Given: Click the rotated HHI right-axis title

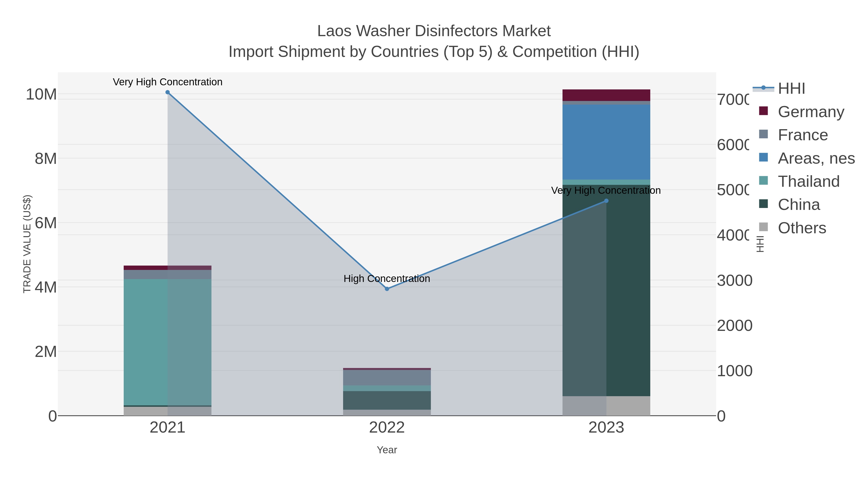Looking at the screenshot, I should pos(760,244).
